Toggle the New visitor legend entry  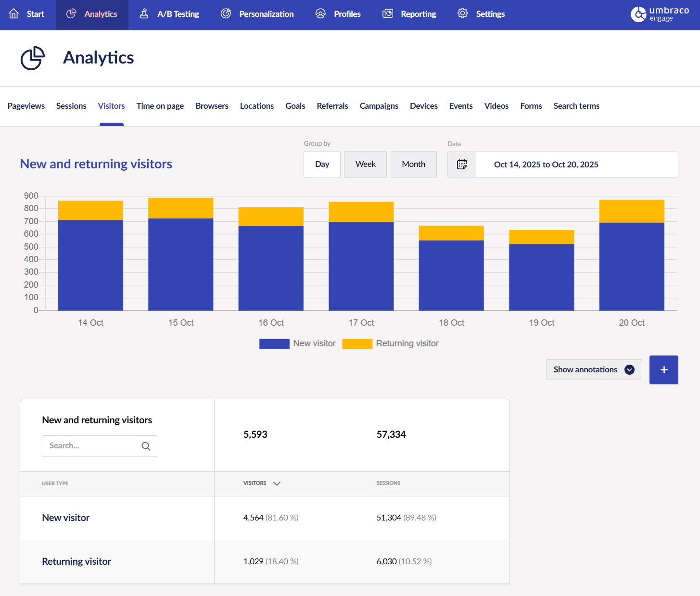pyautogui.click(x=297, y=343)
